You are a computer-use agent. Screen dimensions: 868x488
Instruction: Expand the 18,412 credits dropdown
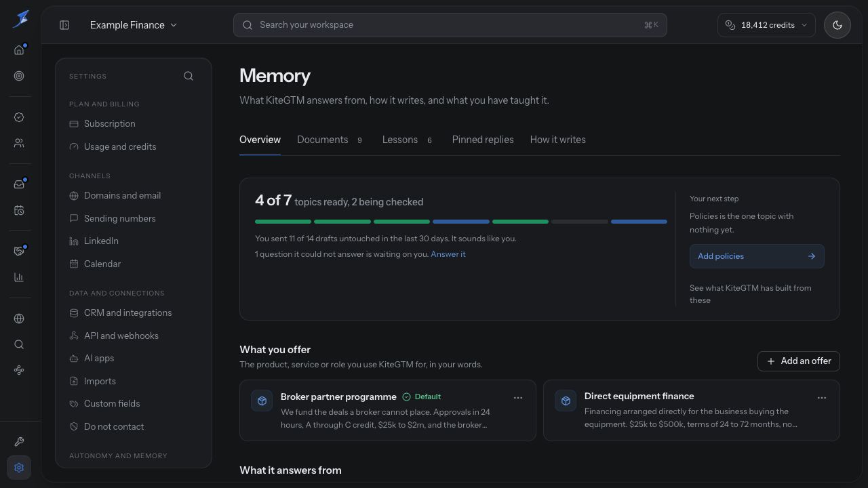point(766,25)
